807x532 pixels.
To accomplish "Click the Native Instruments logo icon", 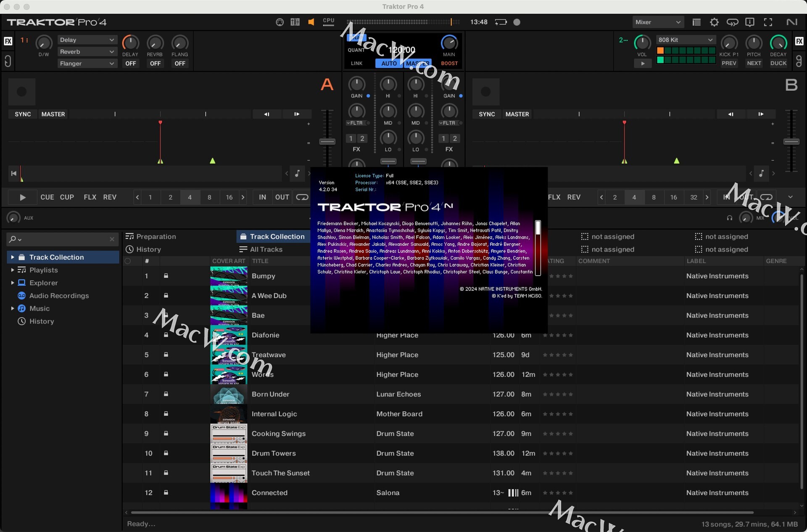I will click(x=792, y=22).
